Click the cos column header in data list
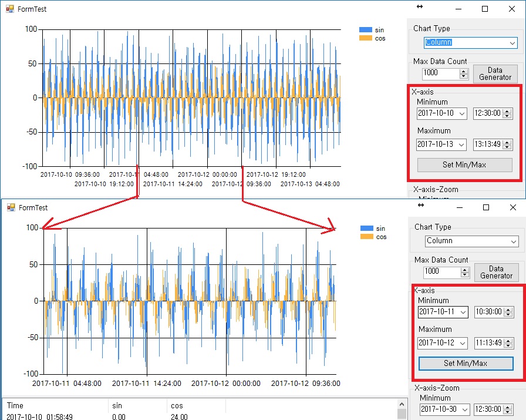The height and width of the screenshot is (420, 526). [x=196, y=405]
